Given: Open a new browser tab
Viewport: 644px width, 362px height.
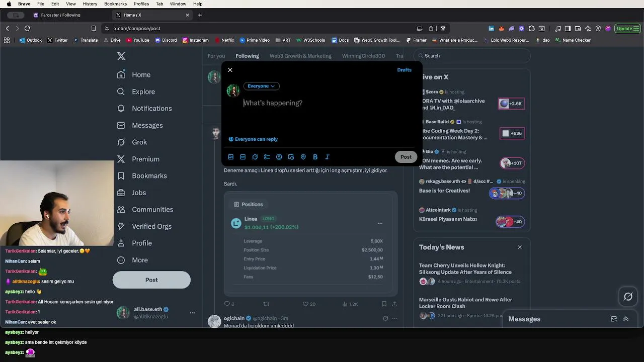Looking at the screenshot, I should click(200, 15).
